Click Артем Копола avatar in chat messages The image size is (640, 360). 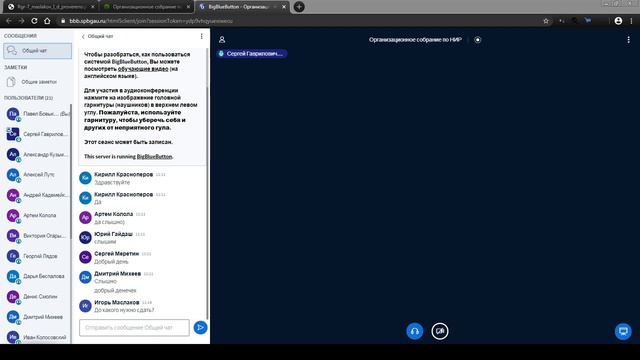click(85, 218)
